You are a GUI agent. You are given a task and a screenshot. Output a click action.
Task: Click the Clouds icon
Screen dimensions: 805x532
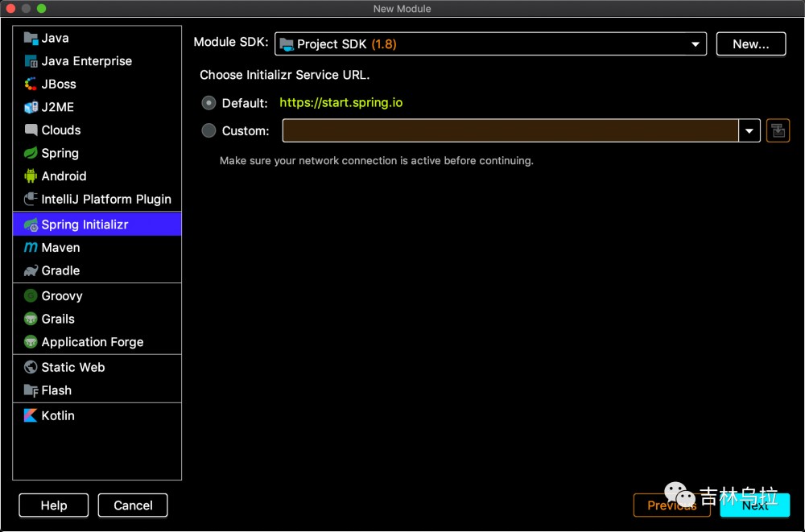click(x=31, y=130)
